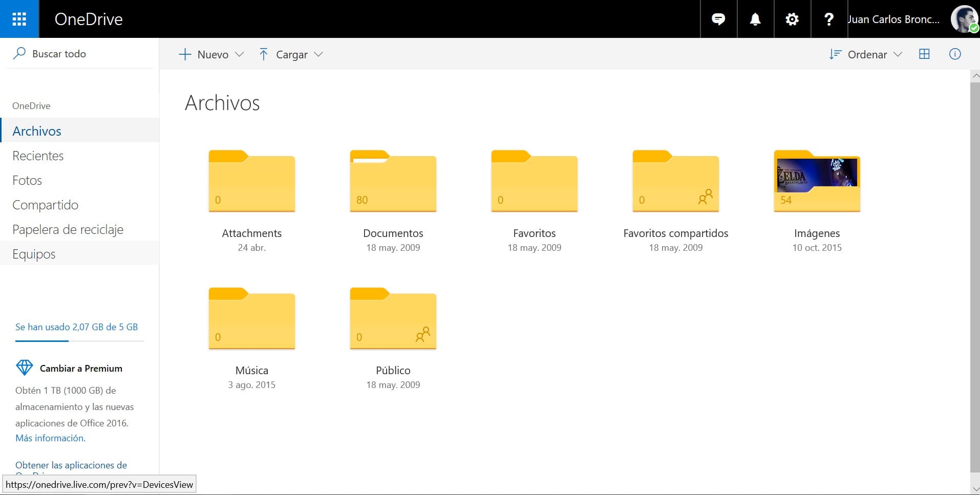Viewport: 980px width, 495px height.
Task: Open the settings gear icon
Action: coord(792,19)
